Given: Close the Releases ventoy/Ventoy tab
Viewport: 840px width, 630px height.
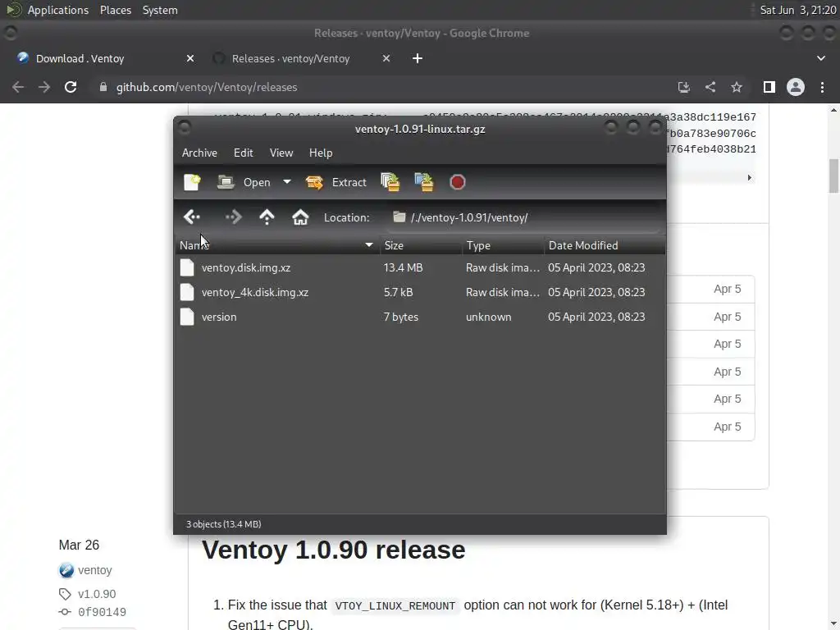Looking at the screenshot, I should pyautogui.click(x=386, y=58).
